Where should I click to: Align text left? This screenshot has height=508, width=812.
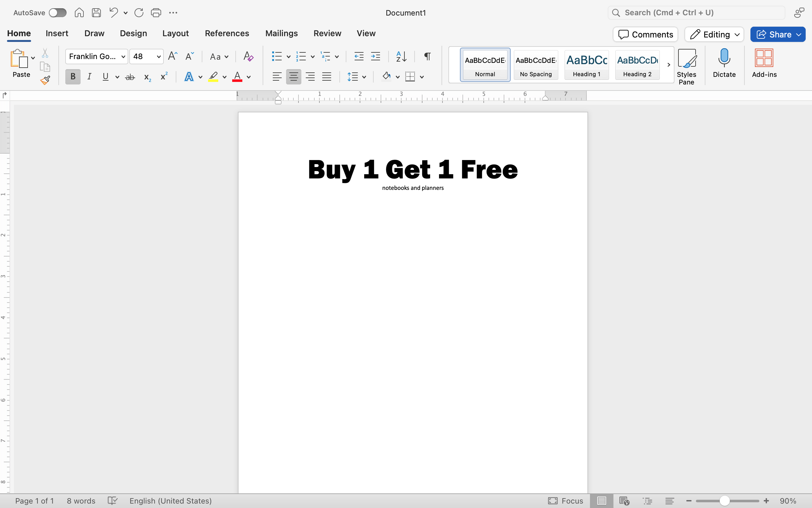pos(277,77)
